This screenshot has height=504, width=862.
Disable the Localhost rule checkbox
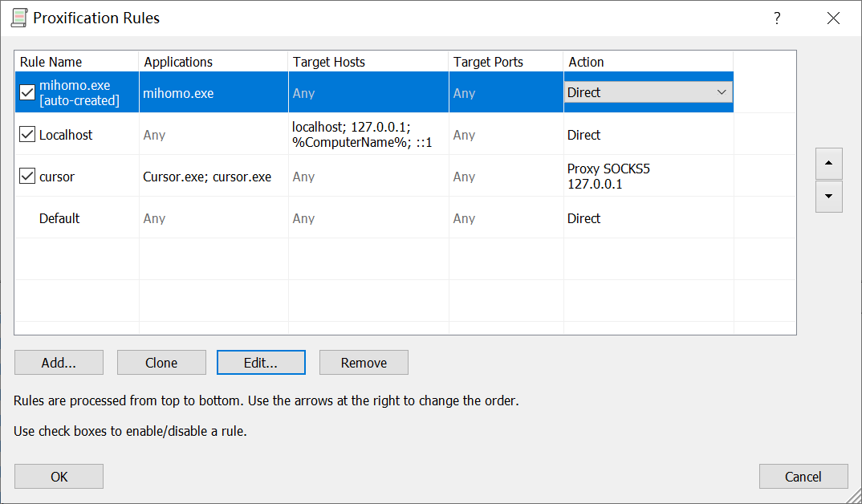(x=27, y=134)
